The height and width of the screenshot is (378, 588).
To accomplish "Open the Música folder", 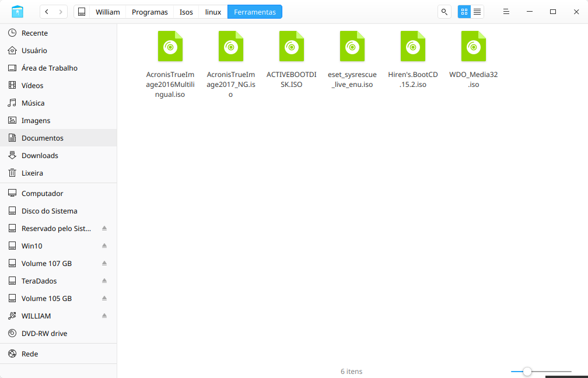I will tap(58, 103).
